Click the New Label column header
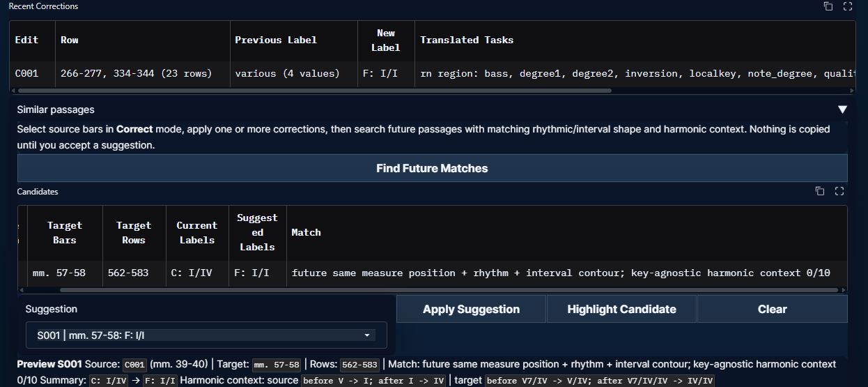868x387 pixels. pyautogui.click(x=386, y=40)
